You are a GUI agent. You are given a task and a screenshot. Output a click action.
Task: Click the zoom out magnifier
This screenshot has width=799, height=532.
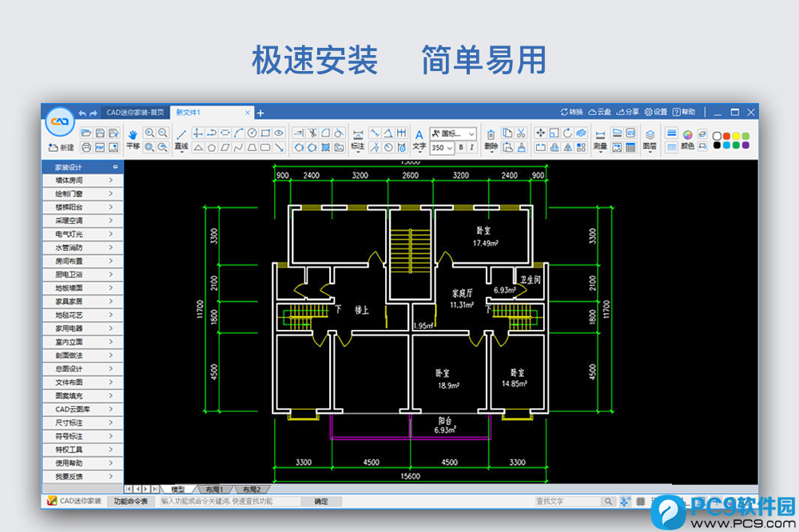163,133
